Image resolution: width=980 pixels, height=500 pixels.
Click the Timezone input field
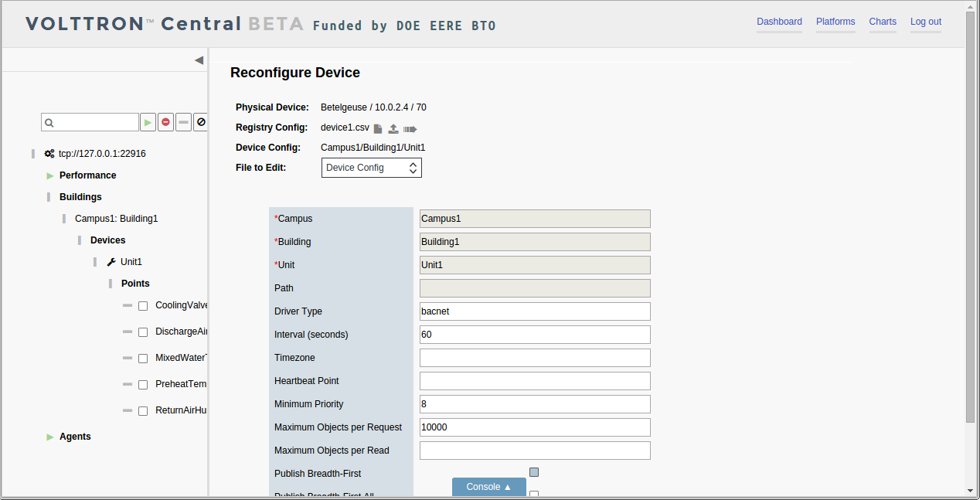(x=535, y=358)
